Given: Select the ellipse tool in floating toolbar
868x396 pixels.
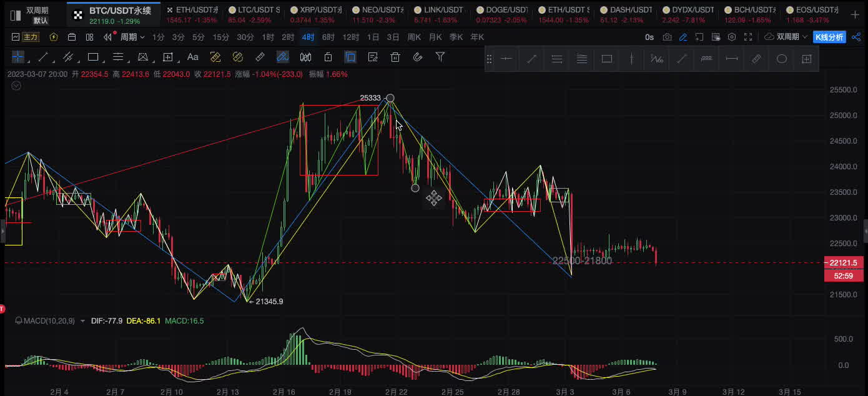Looking at the screenshot, I should tap(781, 59).
